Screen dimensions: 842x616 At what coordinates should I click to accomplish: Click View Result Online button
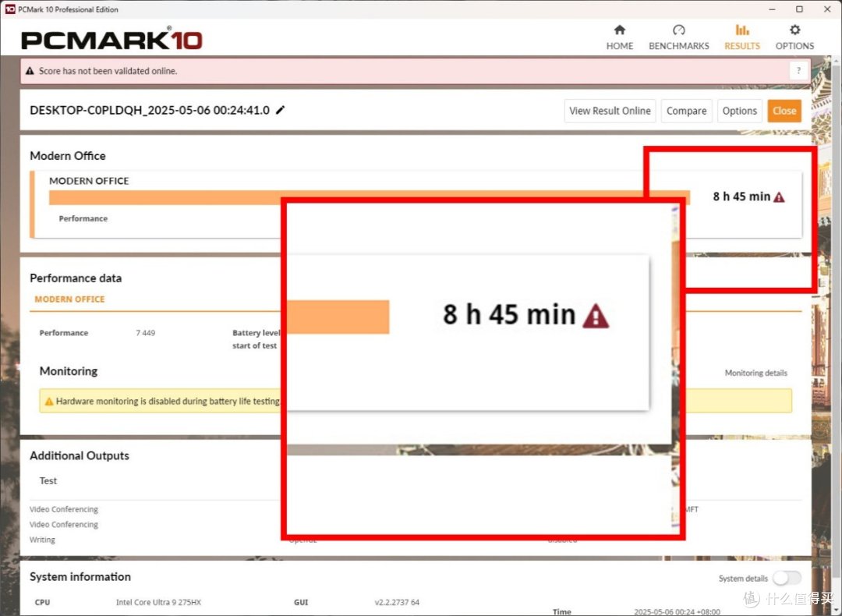[610, 111]
